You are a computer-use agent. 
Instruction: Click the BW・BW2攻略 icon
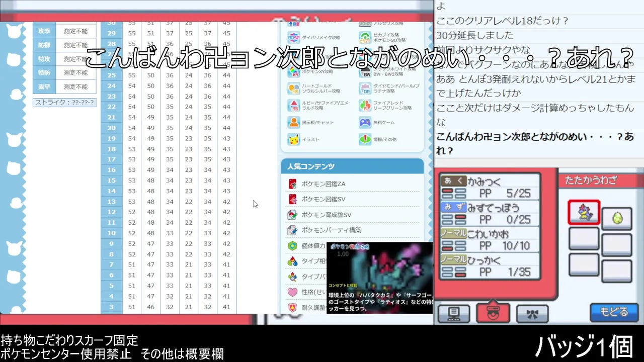tap(365, 72)
